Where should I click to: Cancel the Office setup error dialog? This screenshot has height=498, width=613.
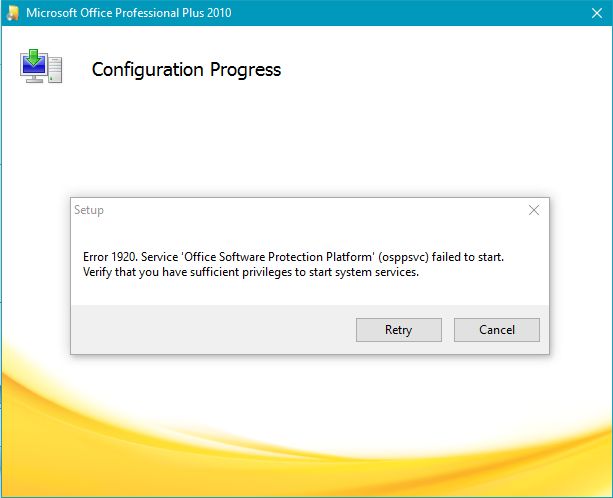497,330
